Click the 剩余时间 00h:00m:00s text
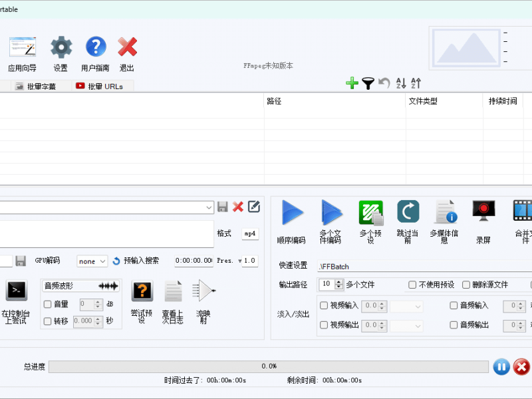The height and width of the screenshot is (399, 532). click(x=325, y=380)
